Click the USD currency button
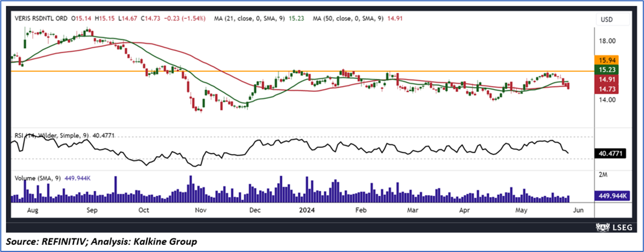This screenshot has height=252, width=644. [612, 19]
